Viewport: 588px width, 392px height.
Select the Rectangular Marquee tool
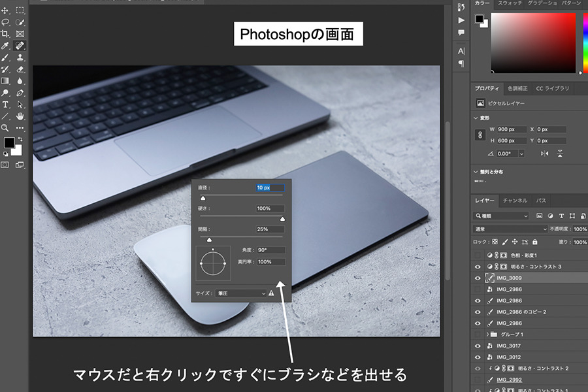(20, 10)
